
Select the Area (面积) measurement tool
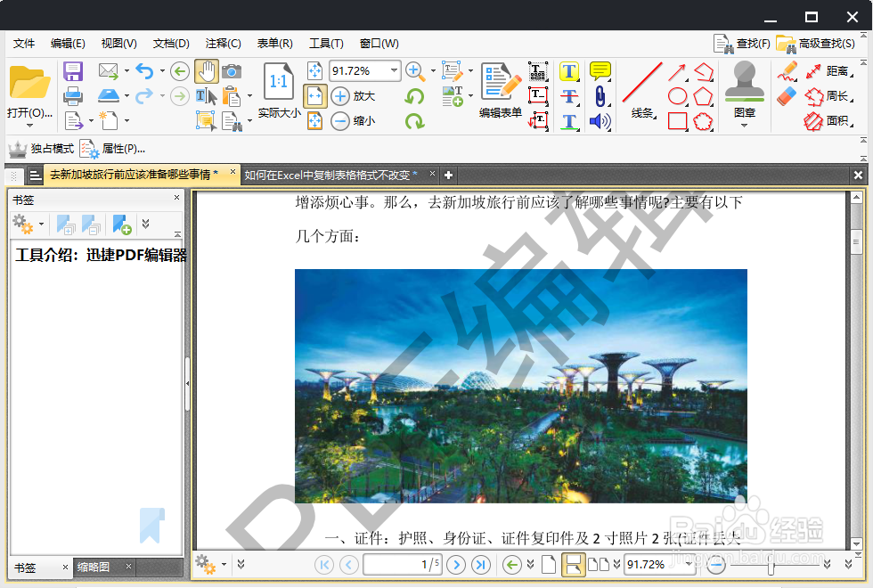(829, 121)
